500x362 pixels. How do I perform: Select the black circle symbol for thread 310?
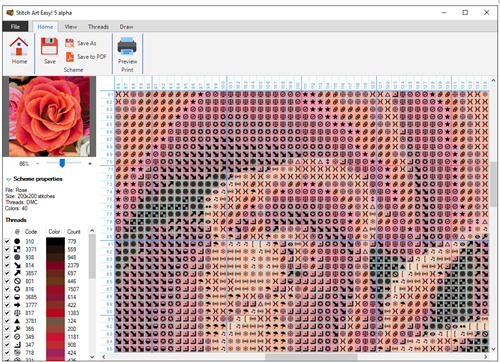tap(17, 241)
